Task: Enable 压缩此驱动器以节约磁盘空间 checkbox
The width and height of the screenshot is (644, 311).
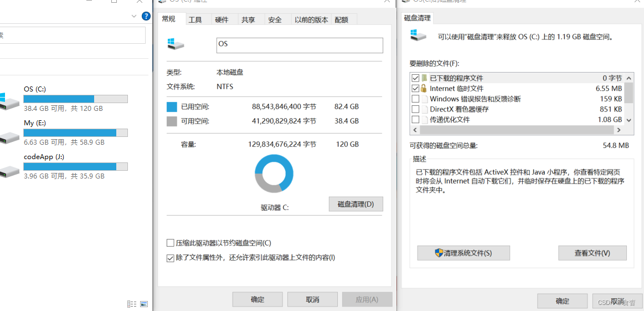Action: [x=171, y=243]
